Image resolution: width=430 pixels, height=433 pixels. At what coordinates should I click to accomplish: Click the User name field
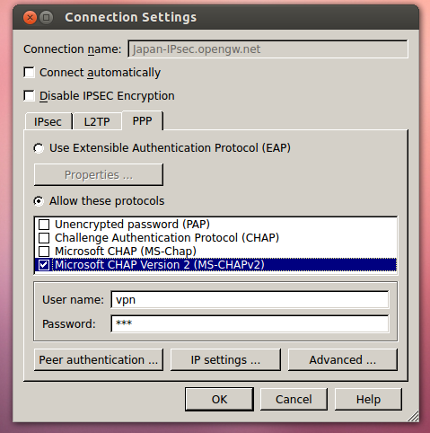click(x=250, y=300)
